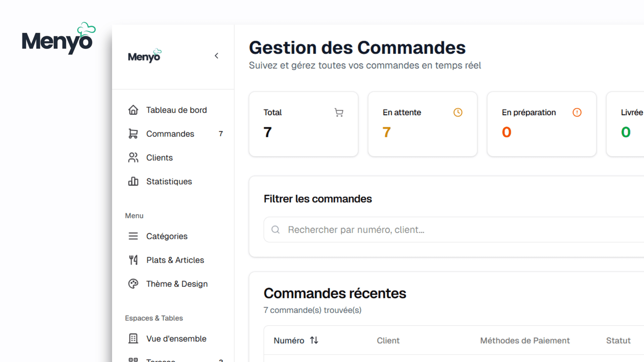Collapse the sidebar with the chevron arrow

tap(216, 56)
